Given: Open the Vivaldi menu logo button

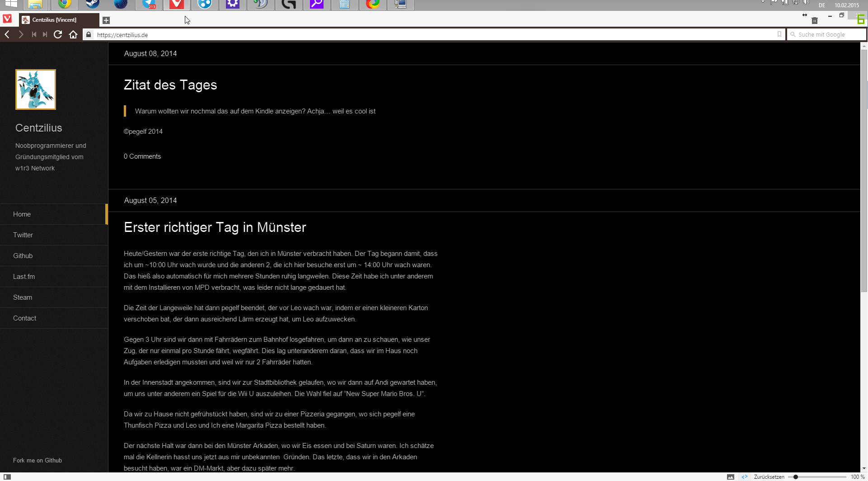Looking at the screenshot, I should pos(7,19).
